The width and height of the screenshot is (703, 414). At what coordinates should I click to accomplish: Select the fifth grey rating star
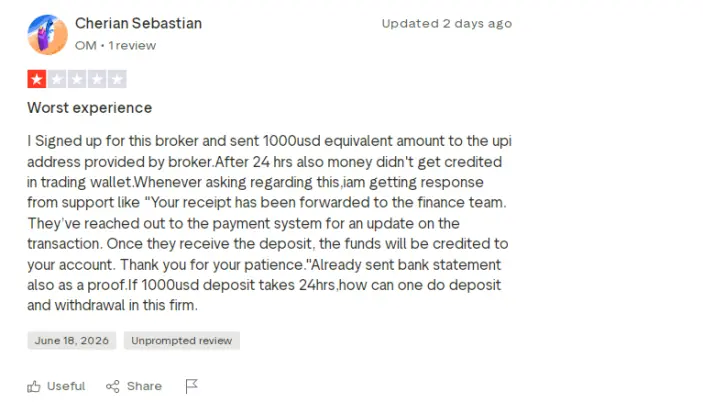[117, 79]
